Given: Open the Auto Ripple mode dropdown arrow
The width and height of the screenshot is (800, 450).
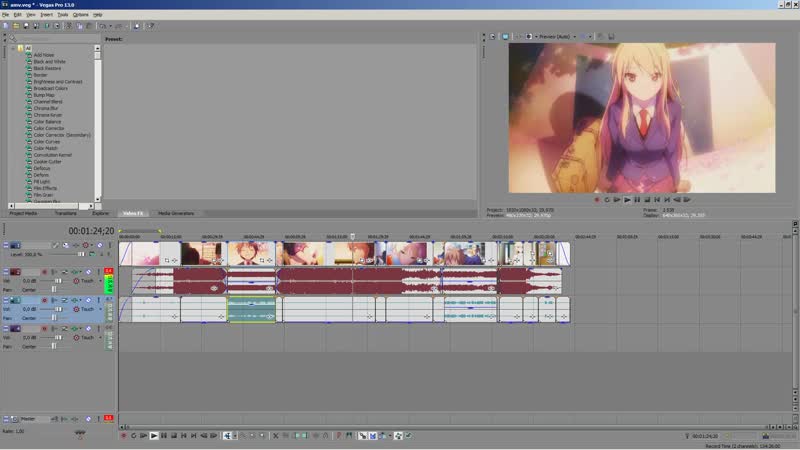Looking at the screenshot, I should (390, 436).
